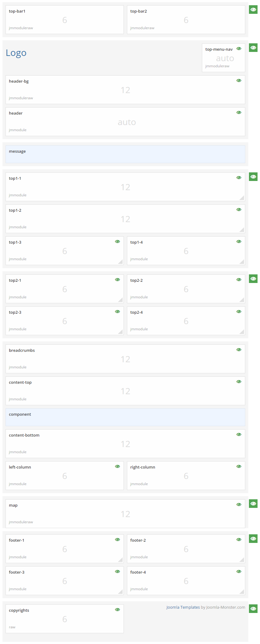Click the green eye button beside Logo row
The width and height of the screenshot is (260, 644).
pos(253,48)
